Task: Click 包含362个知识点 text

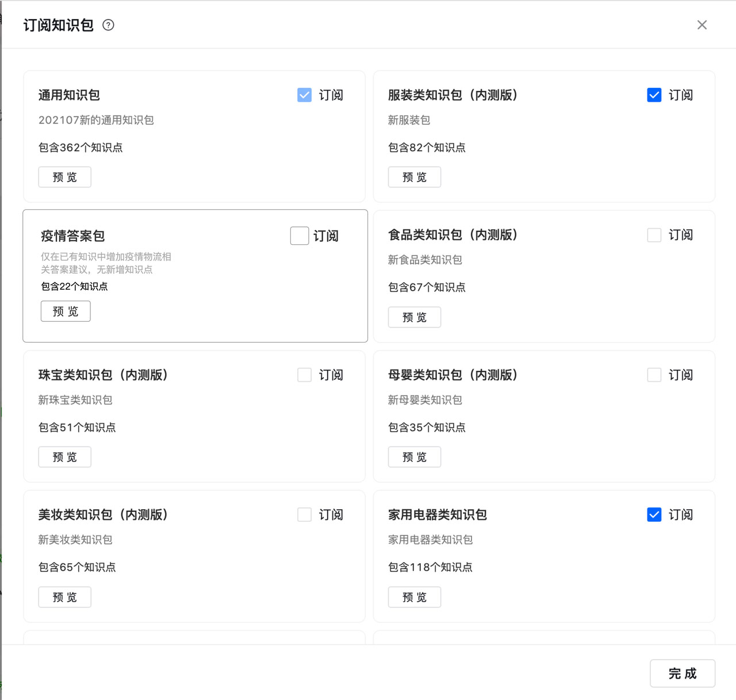Action: click(80, 148)
